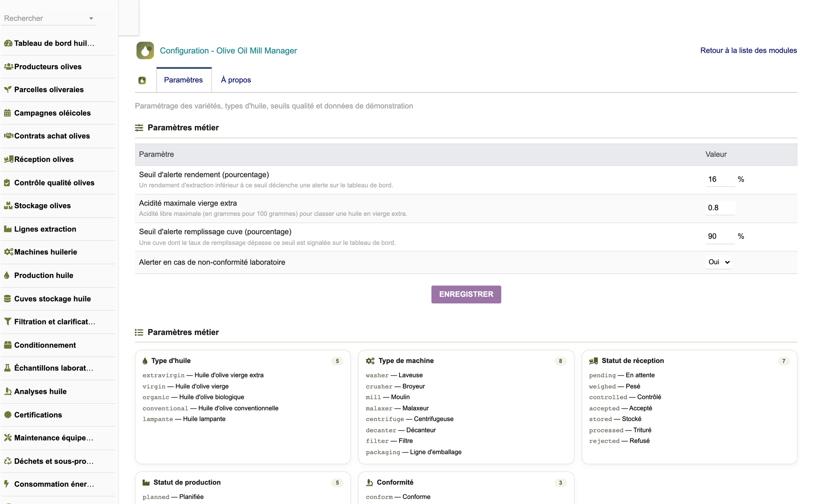
Task: Click the Réception olives truck icon
Action: point(8,159)
